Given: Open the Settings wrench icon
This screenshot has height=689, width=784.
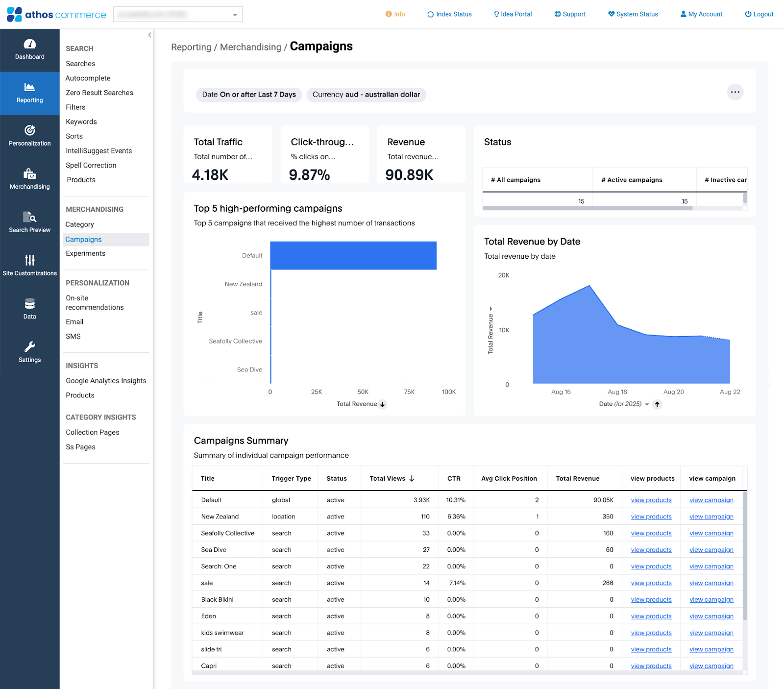Looking at the screenshot, I should coord(30,347).
